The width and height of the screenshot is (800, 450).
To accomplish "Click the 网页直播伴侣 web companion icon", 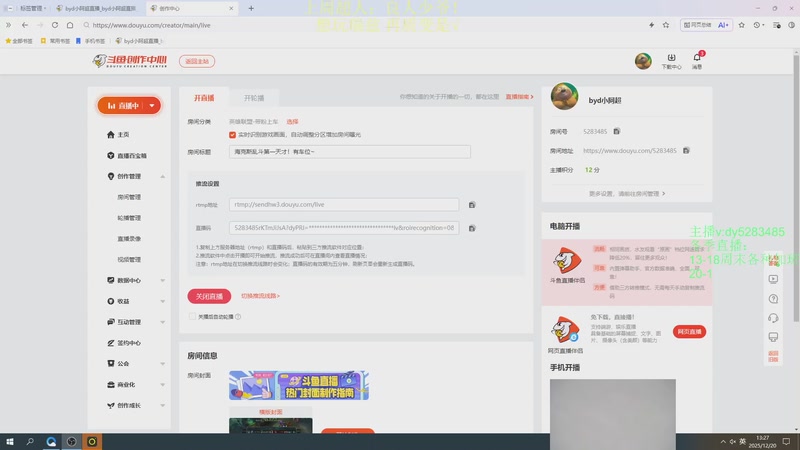I will (565, 329).
